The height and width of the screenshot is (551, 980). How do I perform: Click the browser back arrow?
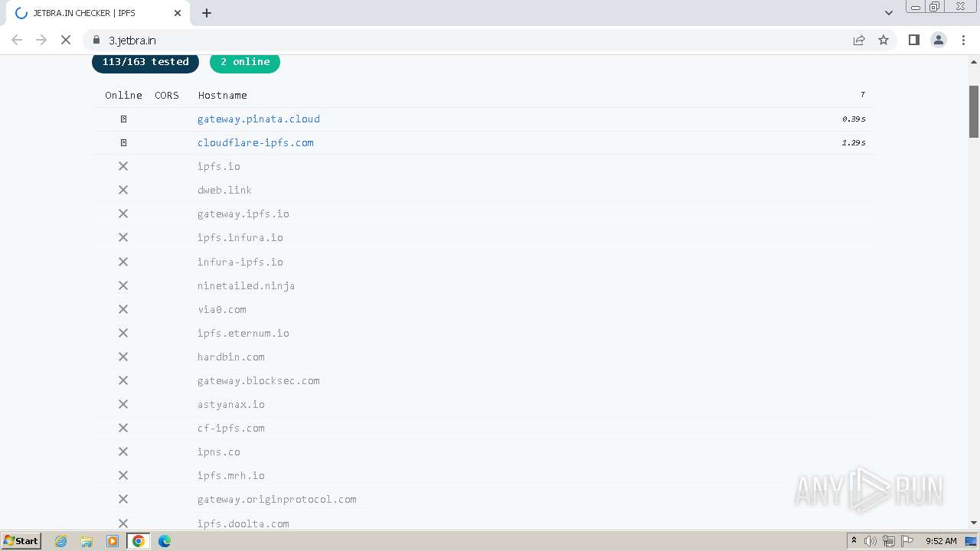(x=17, y=40)
